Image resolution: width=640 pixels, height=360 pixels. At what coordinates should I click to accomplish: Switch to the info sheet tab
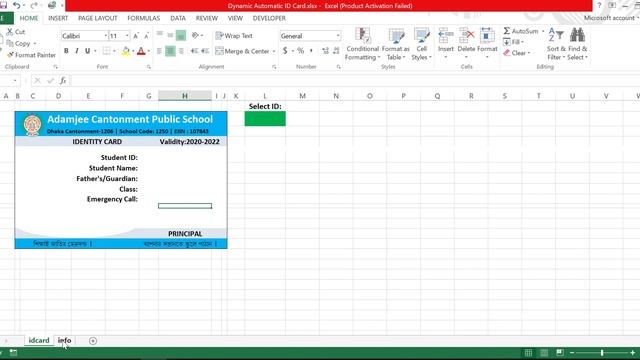pos(64,340)
